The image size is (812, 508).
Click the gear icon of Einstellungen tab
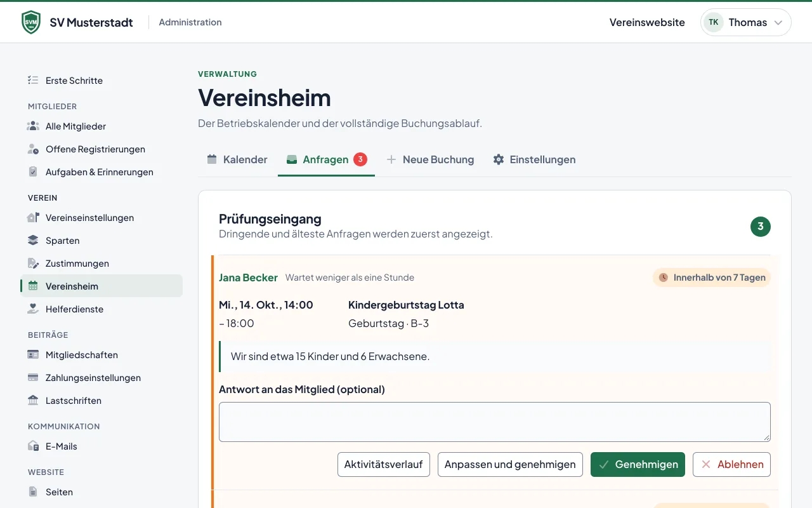(x=499, y=159)
